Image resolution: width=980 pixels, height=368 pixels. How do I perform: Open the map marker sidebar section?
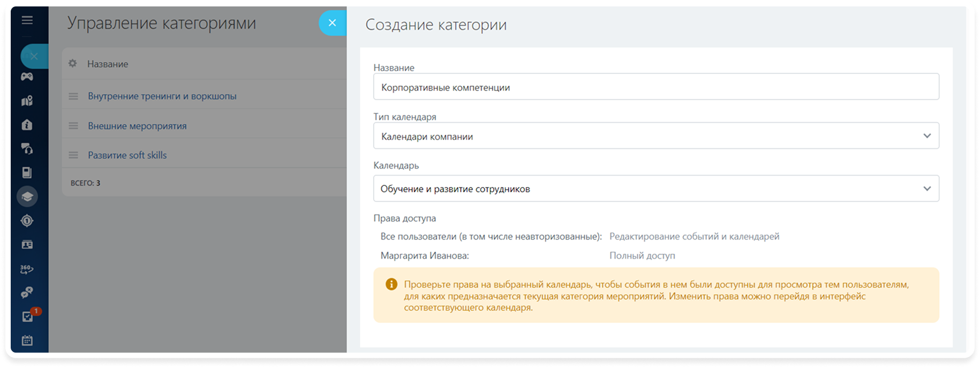coord(27,101)
